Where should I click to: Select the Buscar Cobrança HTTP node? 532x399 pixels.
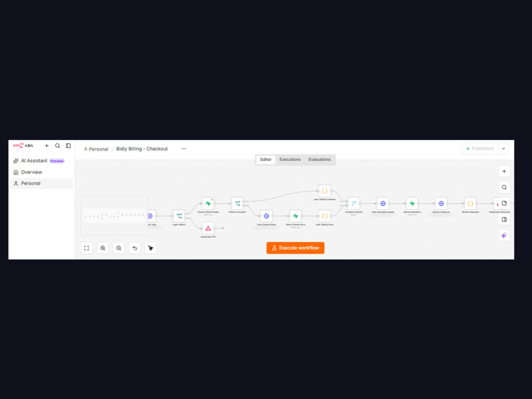(x=442, y=204)
